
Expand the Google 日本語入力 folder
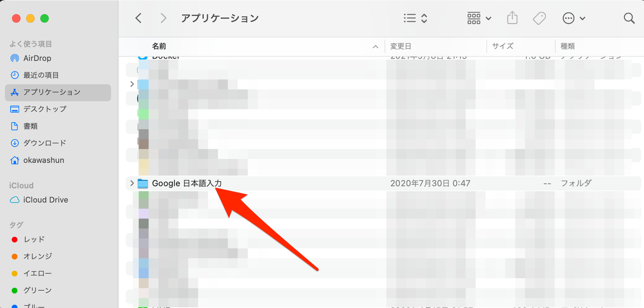point(131,183)
